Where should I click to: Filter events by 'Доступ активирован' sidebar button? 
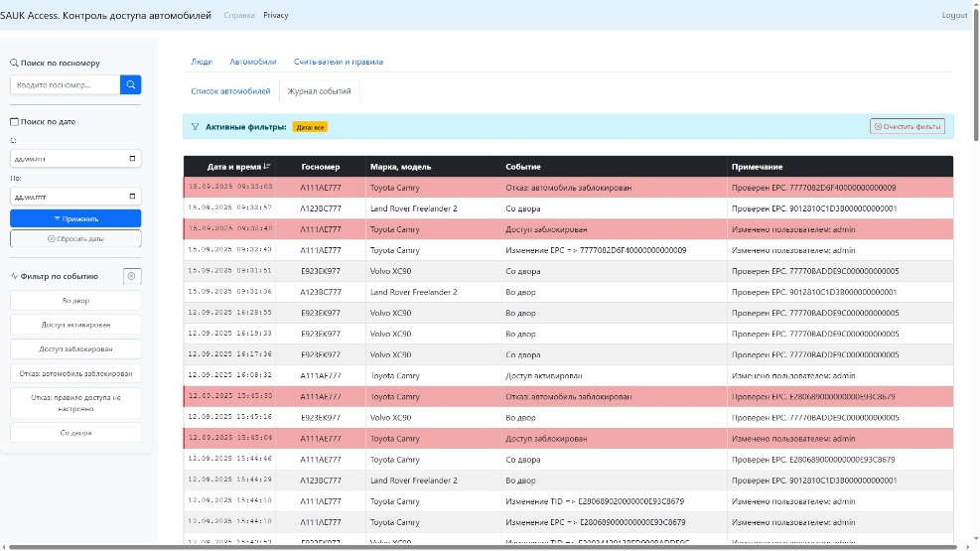coord(75,325)
